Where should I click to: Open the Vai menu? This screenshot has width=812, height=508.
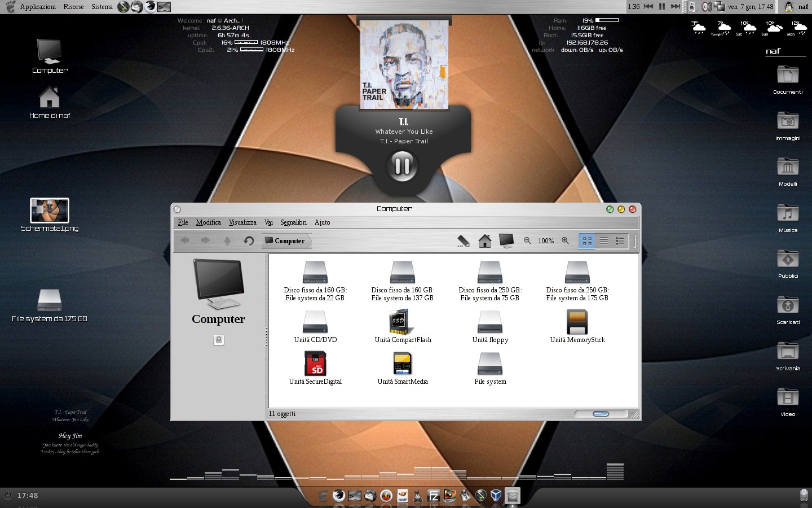click(268, 222)
